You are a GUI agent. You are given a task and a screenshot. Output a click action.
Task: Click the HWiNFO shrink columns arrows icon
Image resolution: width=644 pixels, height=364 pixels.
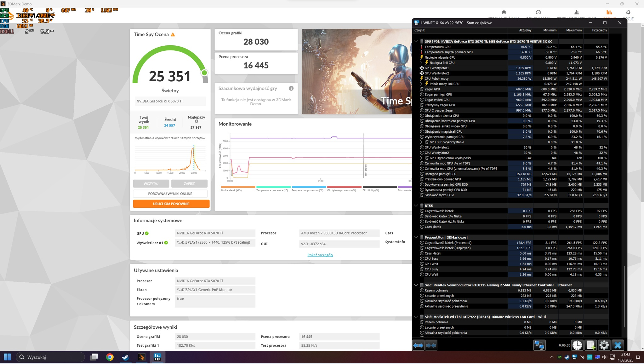[x=431, y=345]
